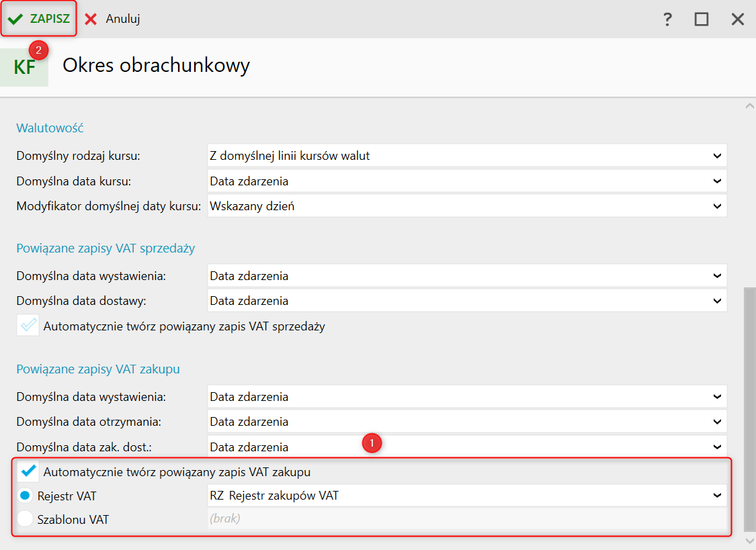
Task: Click the KF module icon
Action: (x=24, y=68)
